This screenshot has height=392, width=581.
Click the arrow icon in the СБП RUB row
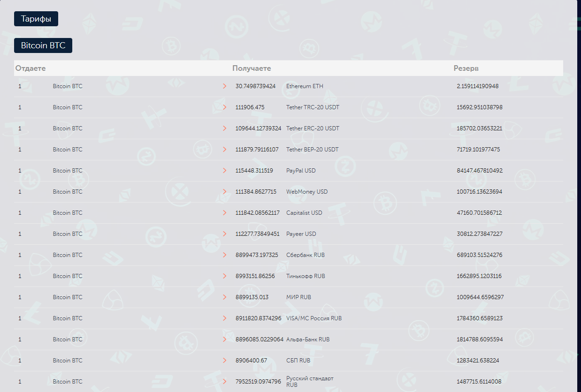click(x=225, y=361)
